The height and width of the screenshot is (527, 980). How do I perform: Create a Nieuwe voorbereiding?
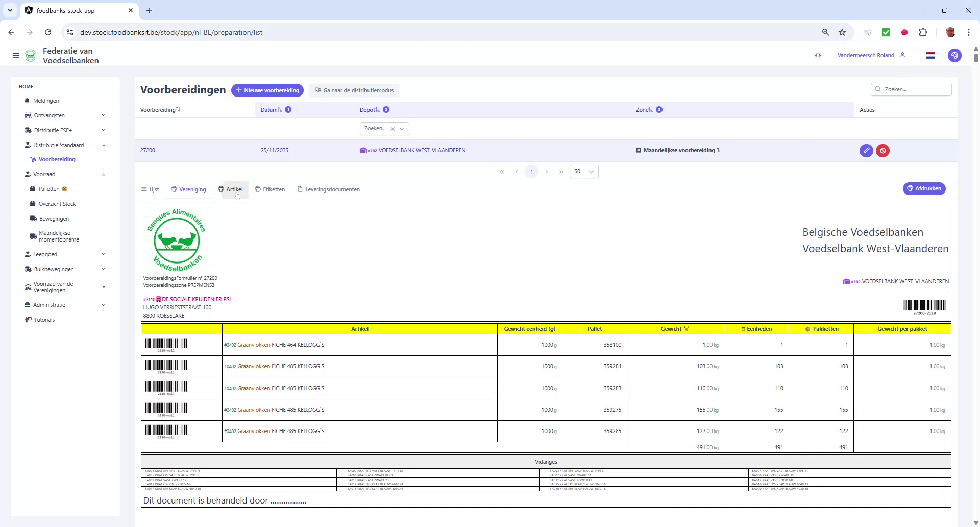click(267, 90)
